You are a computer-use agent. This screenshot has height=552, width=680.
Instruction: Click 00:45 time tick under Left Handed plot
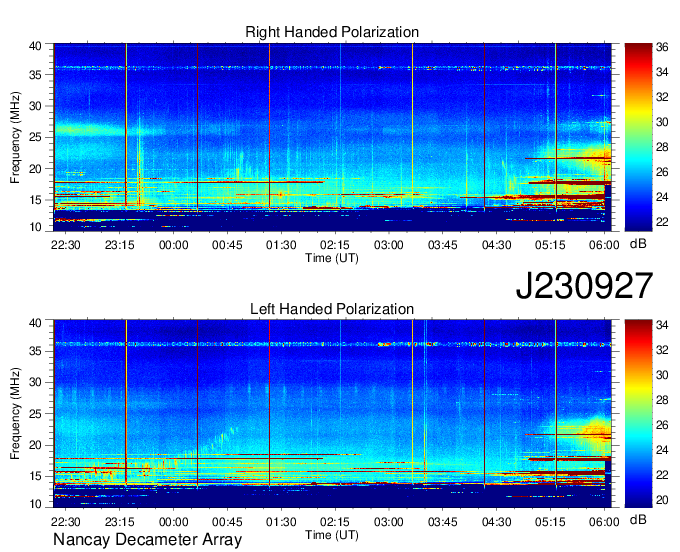[227, 521]
